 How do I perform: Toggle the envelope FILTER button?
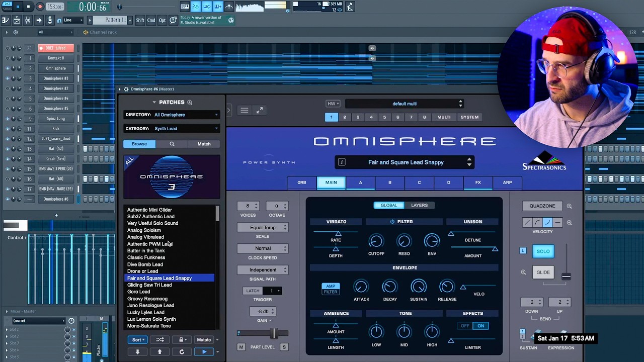point(331,292)
